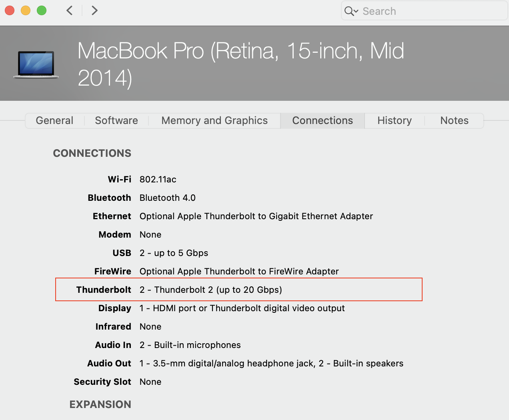Click the Thunderbolt to FireWire Adapter value
Image resolution: width=509 pixels, height=420 pixels.
pyautogui.click(x=239, y=271)
